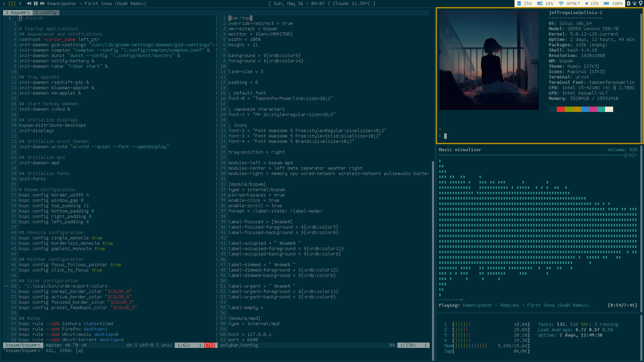
Task: Click the memory usage database icon
Action: (519, 3)
